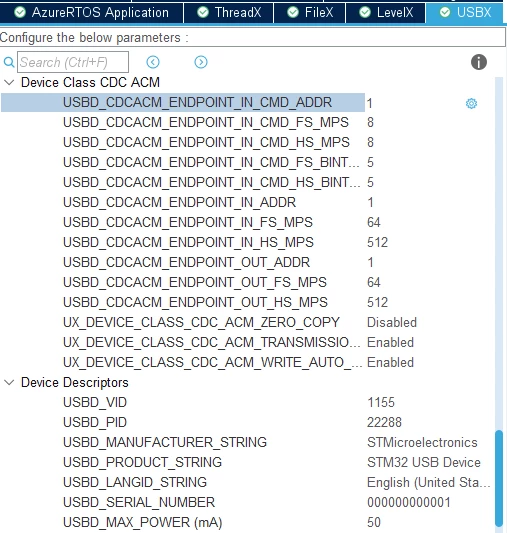Select UX_DEVICE_CLASS_CDC_ACM_WRITE_AUTO_ parameter

(212, 363)
